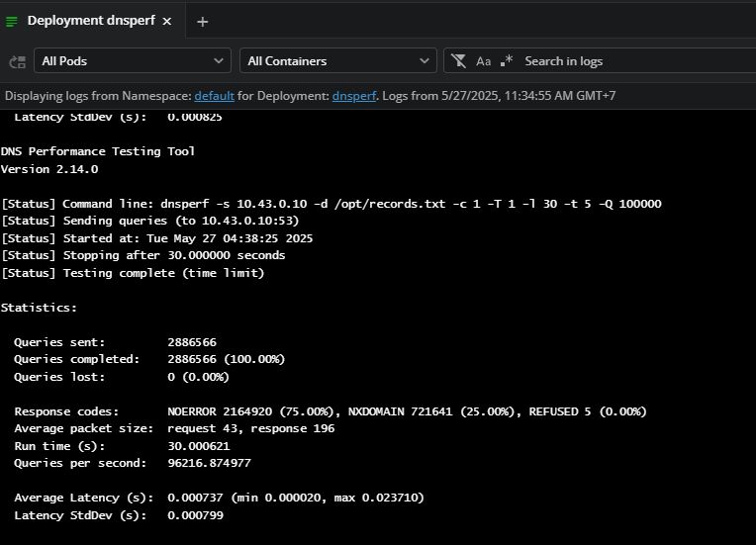This screenshot has width=756, height=545.
Task: Click the Run time value 30.000621
Action: (199, 446)
